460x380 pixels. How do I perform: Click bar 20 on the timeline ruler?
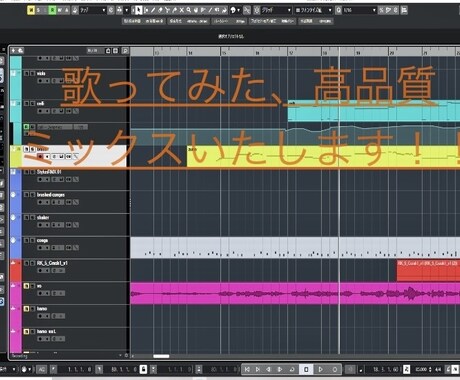pos(392,52)
